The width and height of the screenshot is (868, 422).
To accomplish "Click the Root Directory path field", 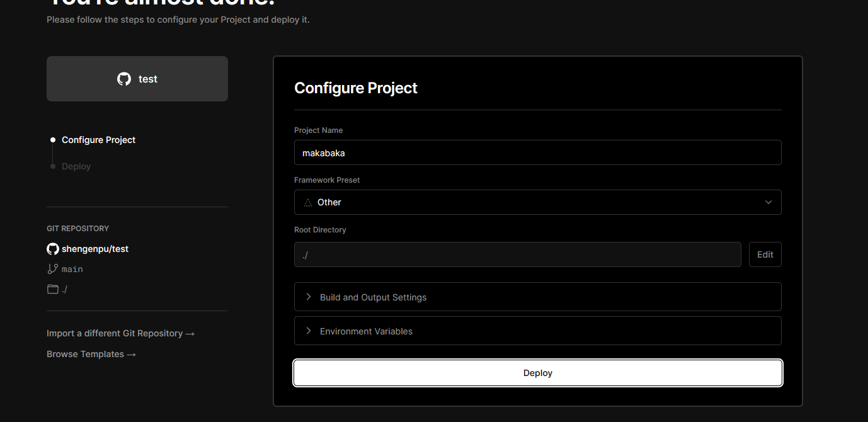I will click(x=518, y=254).
